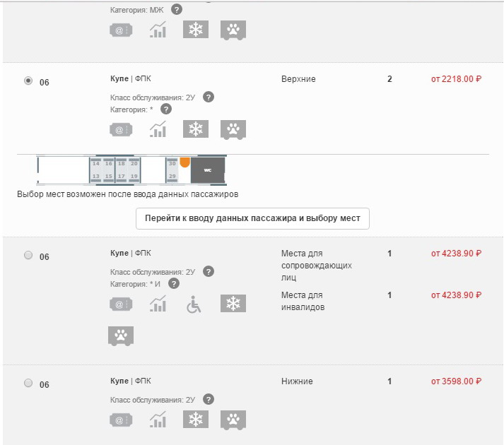
Task: Pick seat 19 on the carriage map
Action: pyautogui.click(x=134, y=176)
